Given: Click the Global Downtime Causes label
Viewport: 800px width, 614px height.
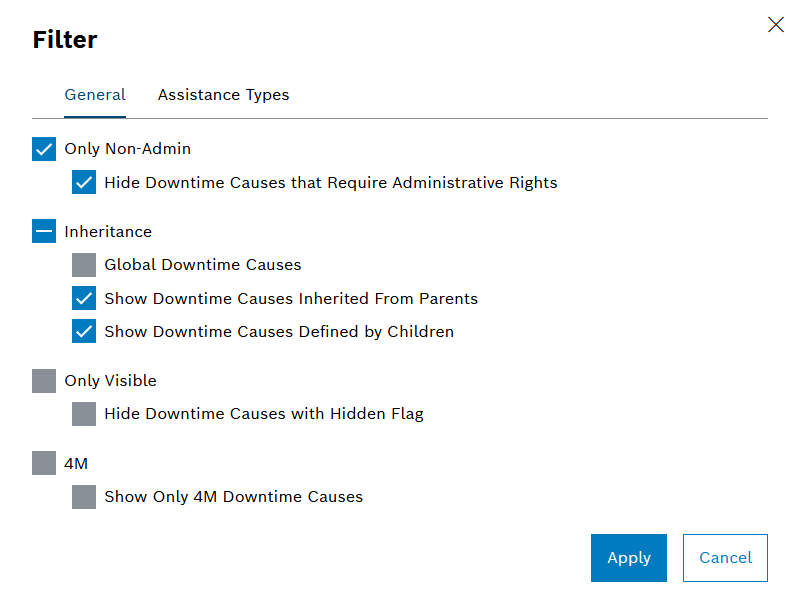Looking at the screenshot, I should pyautogui.click(x=202, y=265).
